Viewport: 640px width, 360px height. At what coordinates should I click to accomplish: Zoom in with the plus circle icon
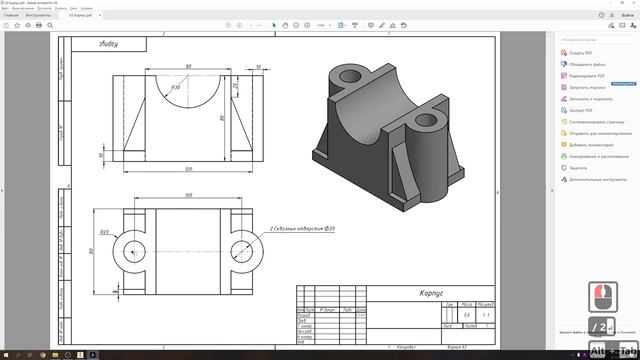click(307, 25)
